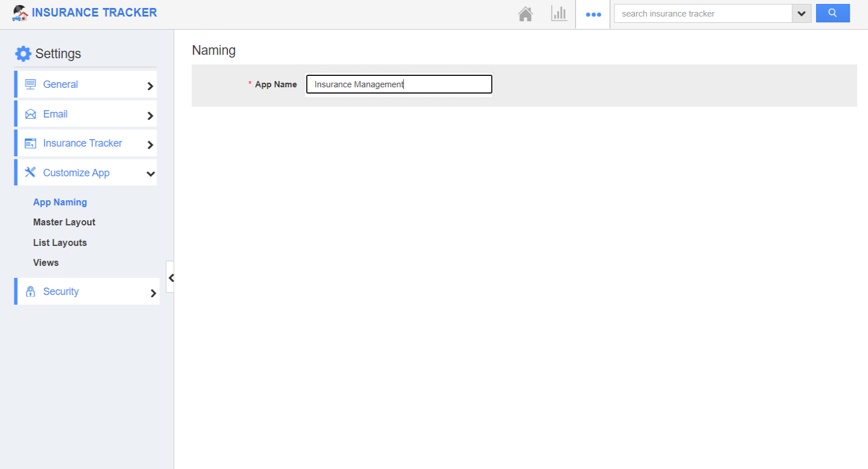Viewport: 868px width, 469px height.
Task: Click the App Name text field
Action: pos(399,84)
